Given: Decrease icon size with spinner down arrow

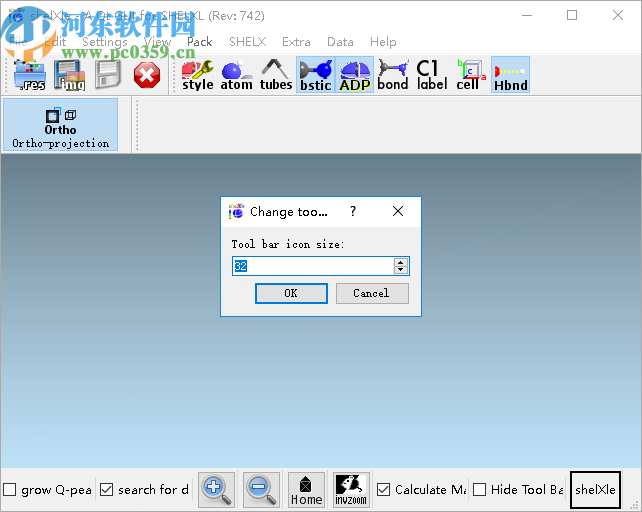Looking at the screenshot, I should point(401,270).
